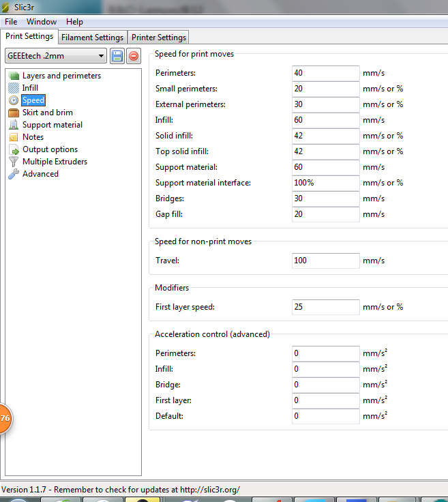Open the Help menu
448x502 pixels.
[x=74, y=22]
